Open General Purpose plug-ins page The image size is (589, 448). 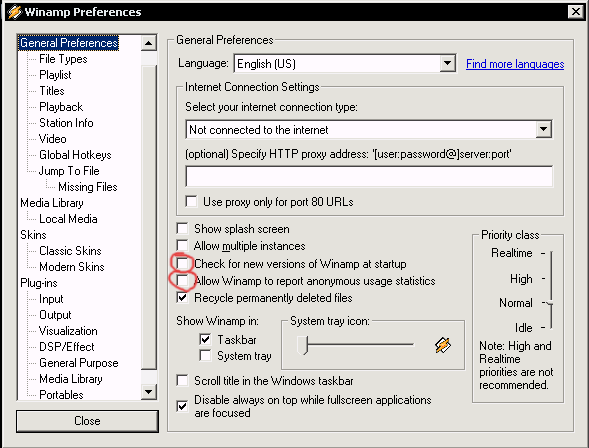click(79, 363)
